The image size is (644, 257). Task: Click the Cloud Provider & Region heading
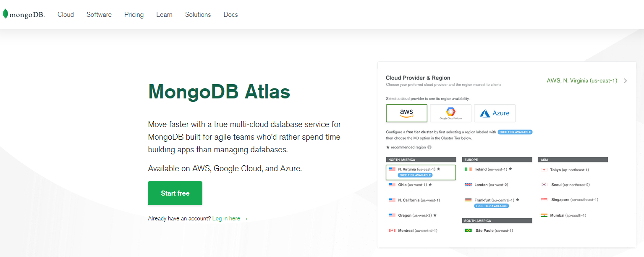point(418,78)
